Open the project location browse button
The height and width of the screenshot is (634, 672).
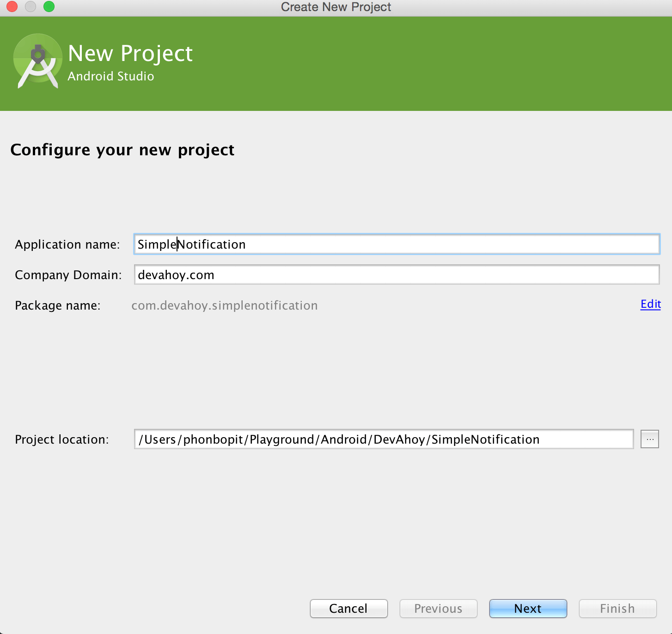coord(649,439)
